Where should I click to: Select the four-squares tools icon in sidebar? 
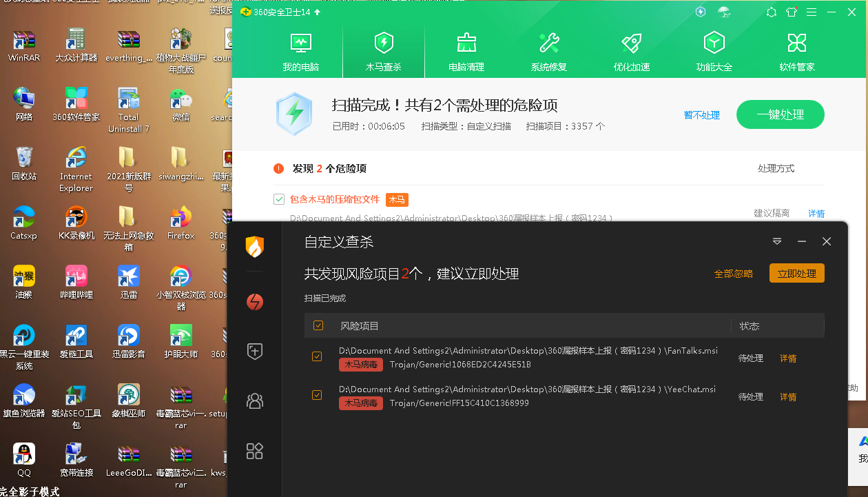255,451
